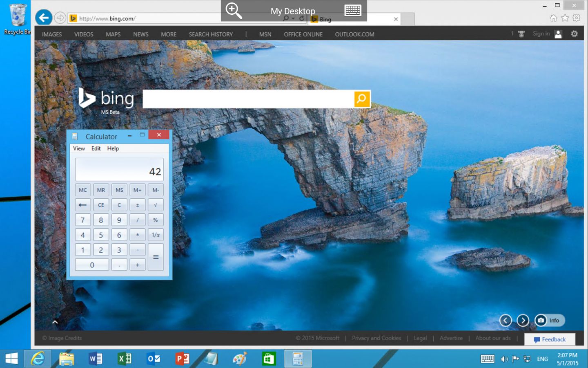Click the Bing search magnifier icon
The width and height of the screenshot is (588, 368).
click(362, 99)
